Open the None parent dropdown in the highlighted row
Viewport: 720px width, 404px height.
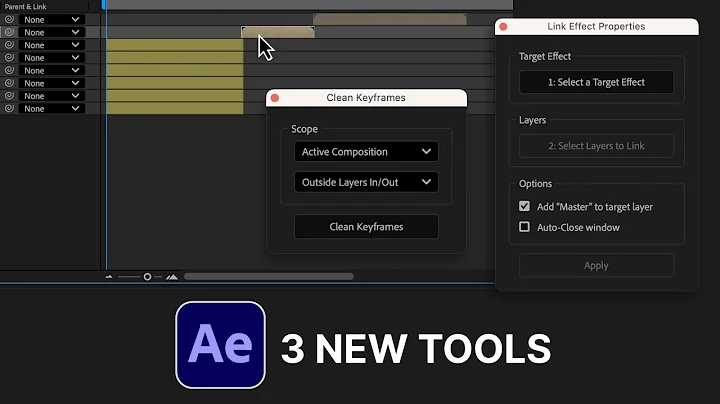pyautogui.click(x=52, y=32)
